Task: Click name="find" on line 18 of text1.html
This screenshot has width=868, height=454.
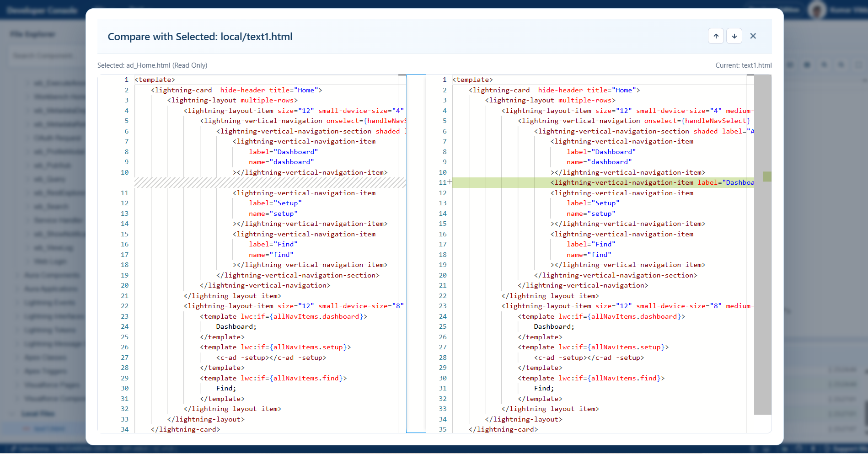Action: point(589,255)
